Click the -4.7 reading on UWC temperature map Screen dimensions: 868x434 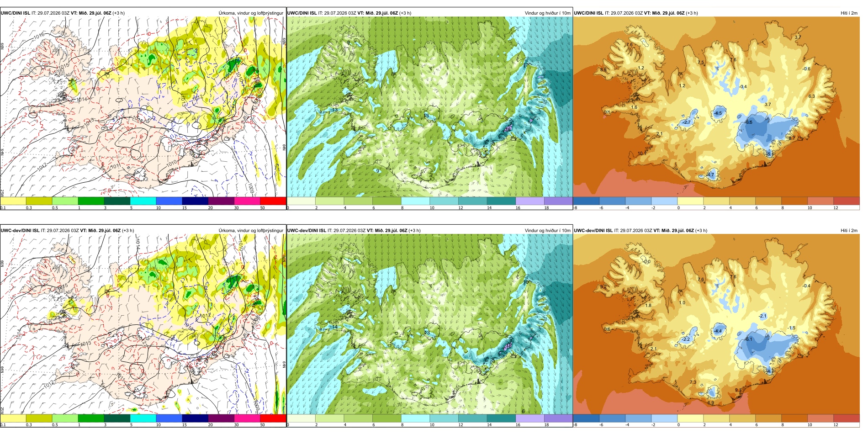[710, 175]
